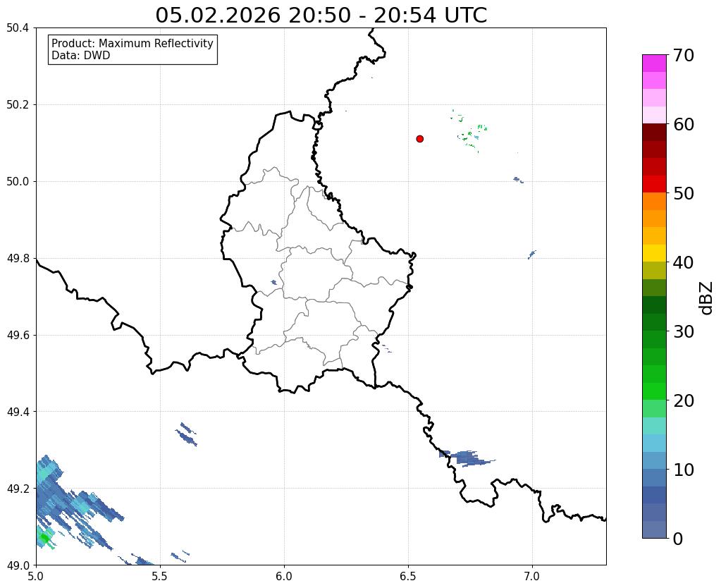The height and width of the screenshot is (588, 721).
Task: Click the latitude axis label "49.0"
Action: click(18, 565)
